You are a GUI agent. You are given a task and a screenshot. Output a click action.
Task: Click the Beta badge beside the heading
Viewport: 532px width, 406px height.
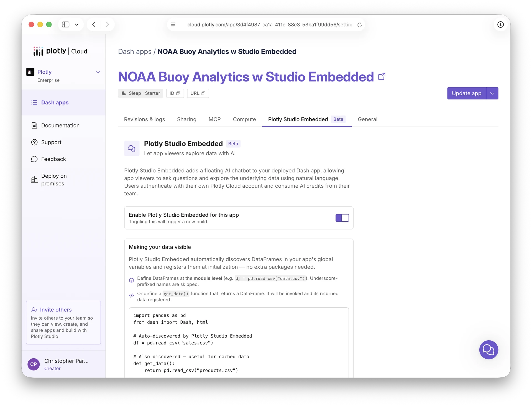pyautogui.click(x=233, y=144)
